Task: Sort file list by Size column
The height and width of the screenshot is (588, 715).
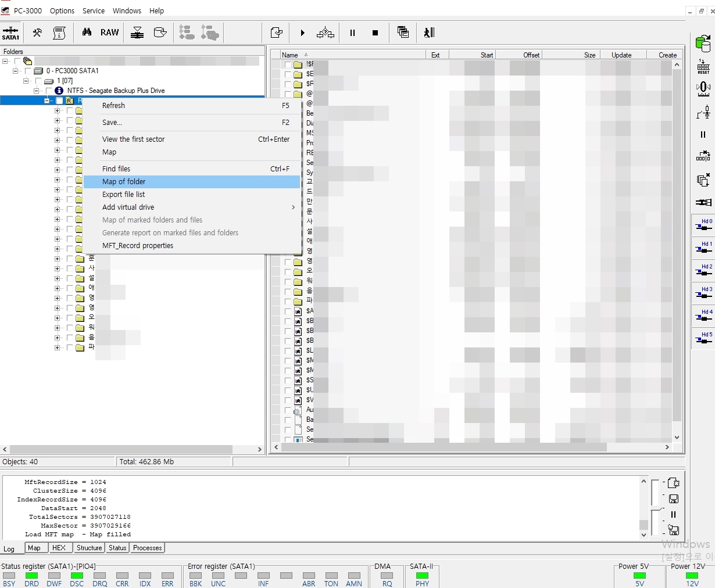Action: (570, 55)
